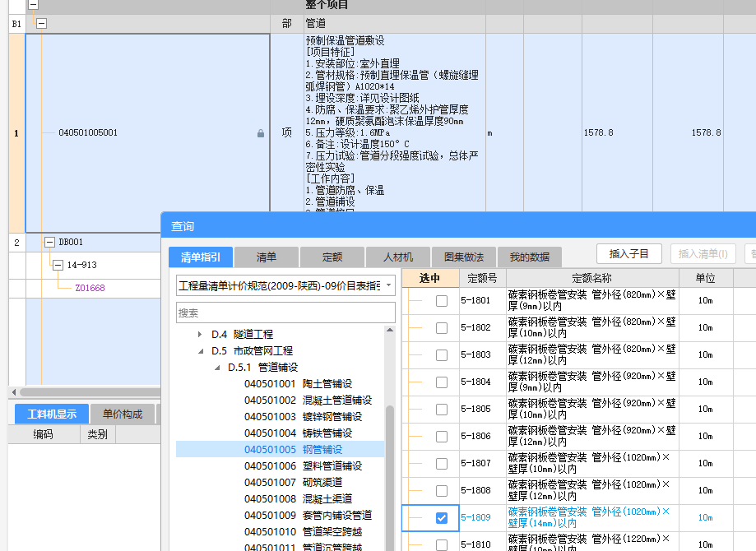Switch to 清单 tab
This screenshot has height=551, width=756.
tap(267, 257)
